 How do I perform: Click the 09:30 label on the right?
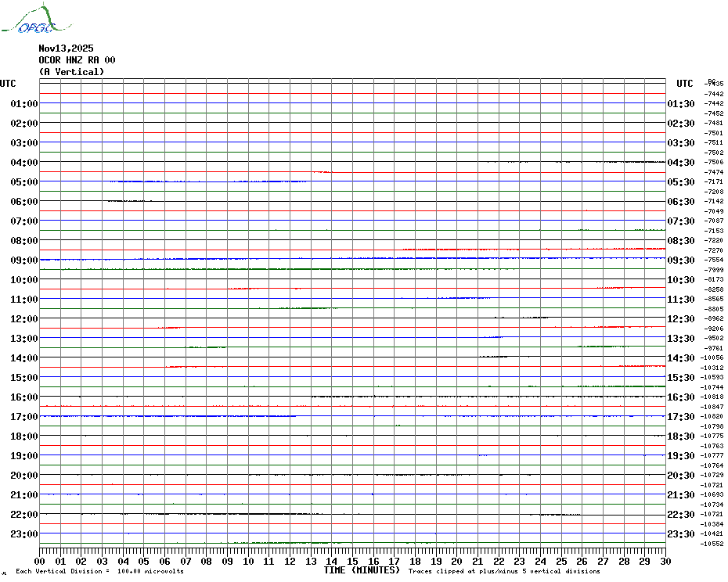click(681, 260)
